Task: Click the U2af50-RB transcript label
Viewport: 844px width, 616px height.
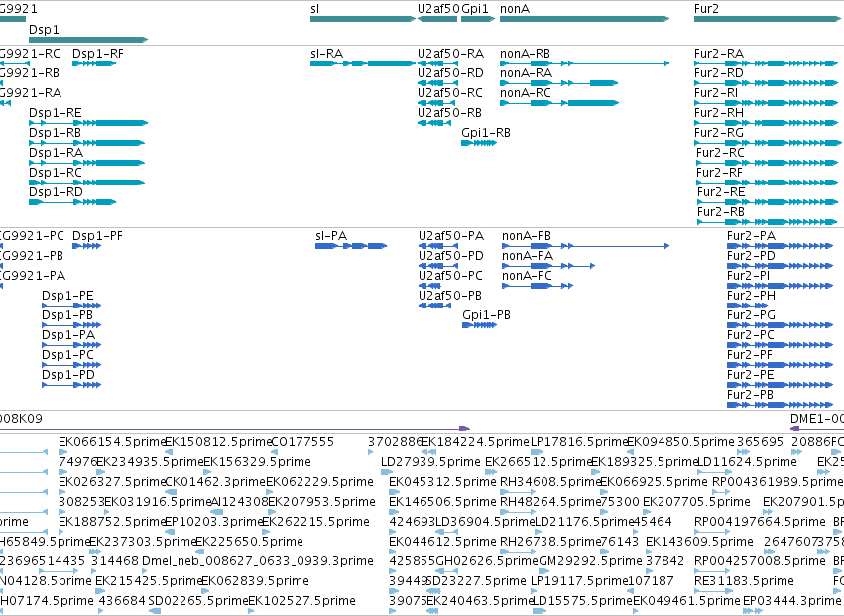Action: click(449, 112)
